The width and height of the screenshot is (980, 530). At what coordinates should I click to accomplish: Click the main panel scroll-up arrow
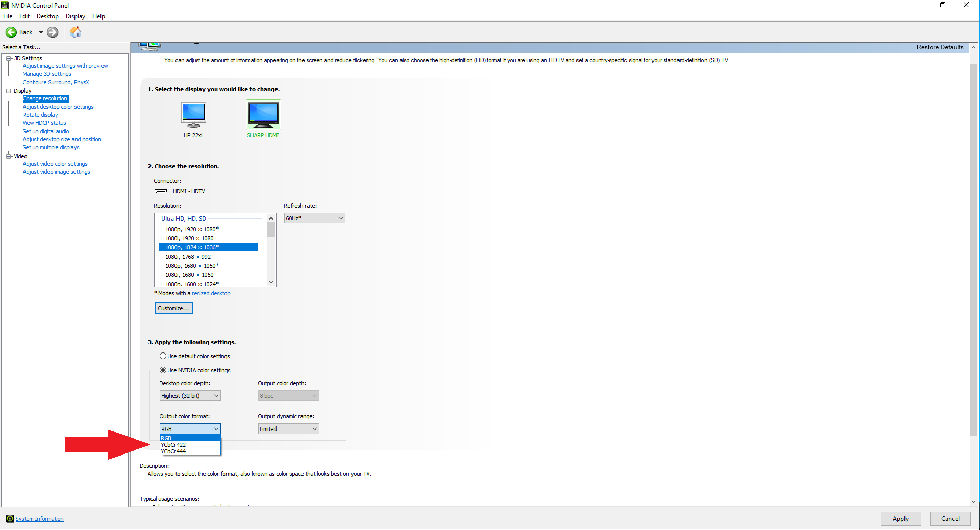pyautogui.click(x=973, y=47)
